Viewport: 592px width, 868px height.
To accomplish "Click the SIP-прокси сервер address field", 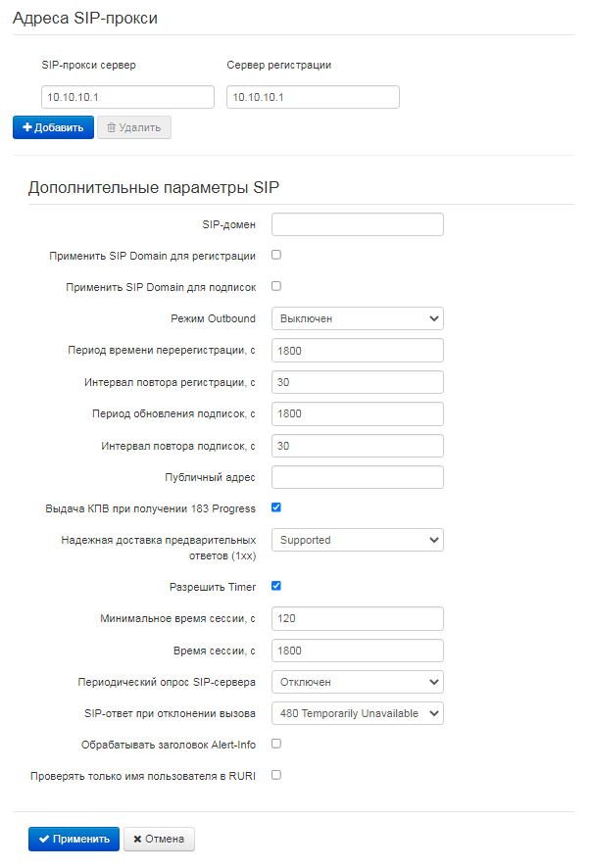I will pos(127,97).
